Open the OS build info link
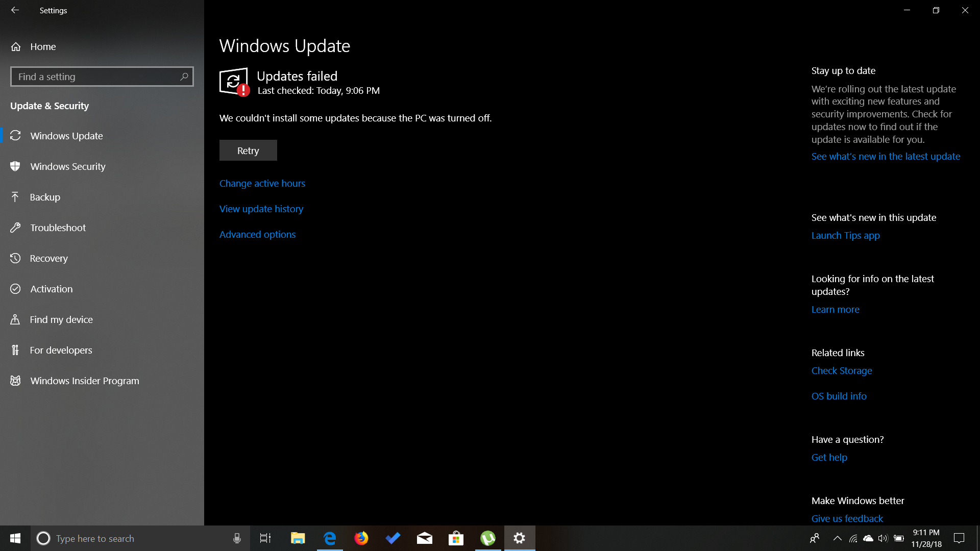 coord(839,396)
